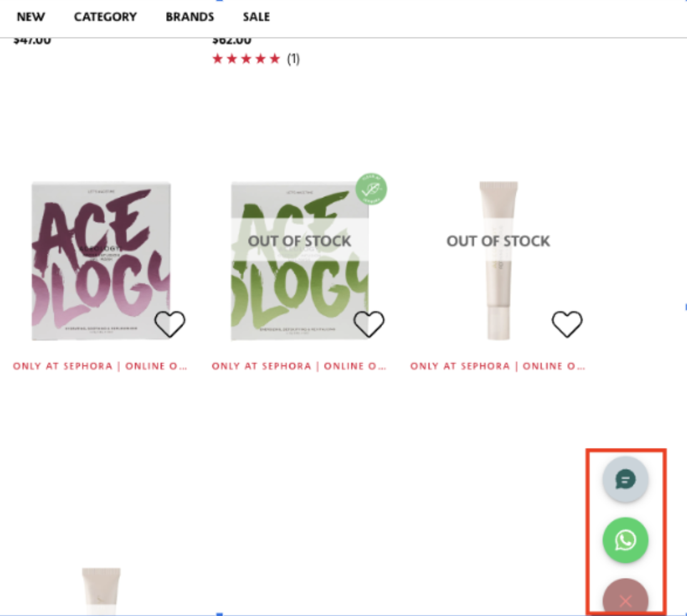Open the beige tube out-of-stock product image
687x616 pixels.
(x=498, y=261)
